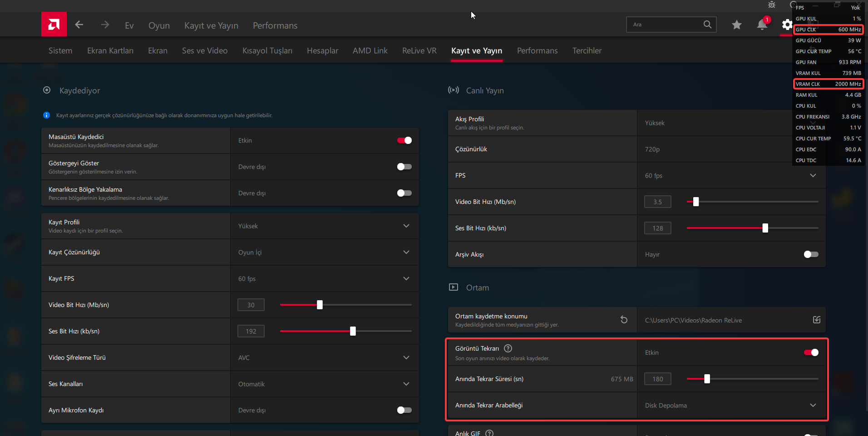Enable the Göstergeyi Göster toggle
Image resolution: width=868 pixels, height=436 pixels.
(404, 167)
